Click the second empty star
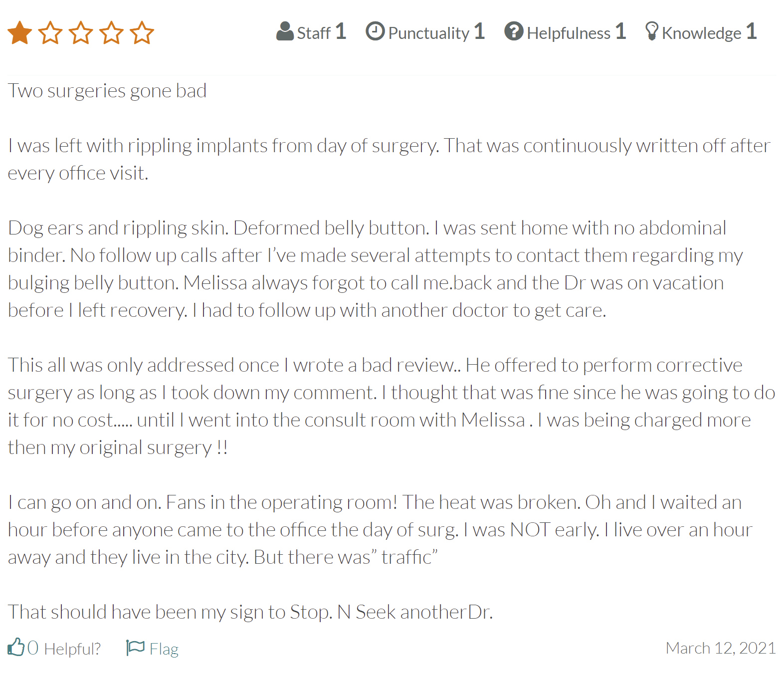The width and height of the screenshot is (784, 684). (x=50, y=33)
